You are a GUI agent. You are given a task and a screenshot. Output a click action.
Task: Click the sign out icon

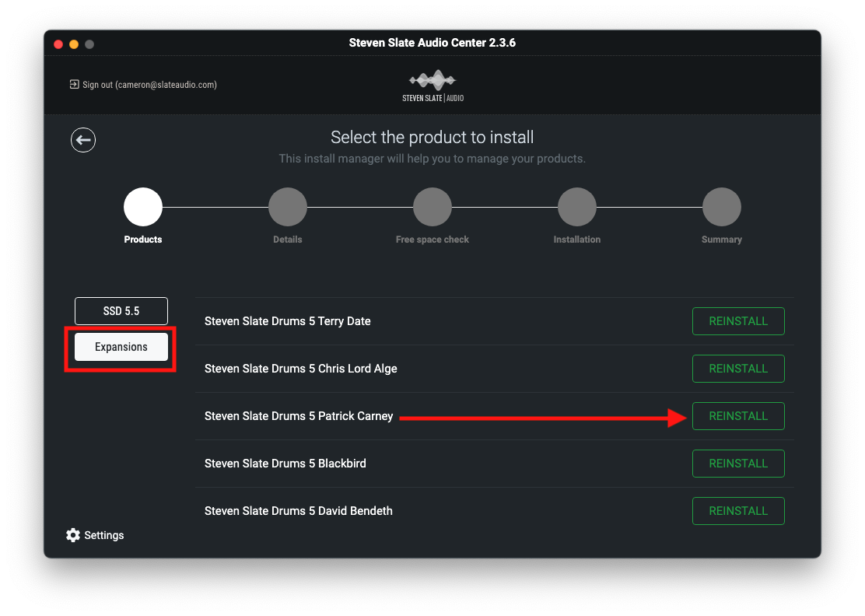[x=74, y=84]
